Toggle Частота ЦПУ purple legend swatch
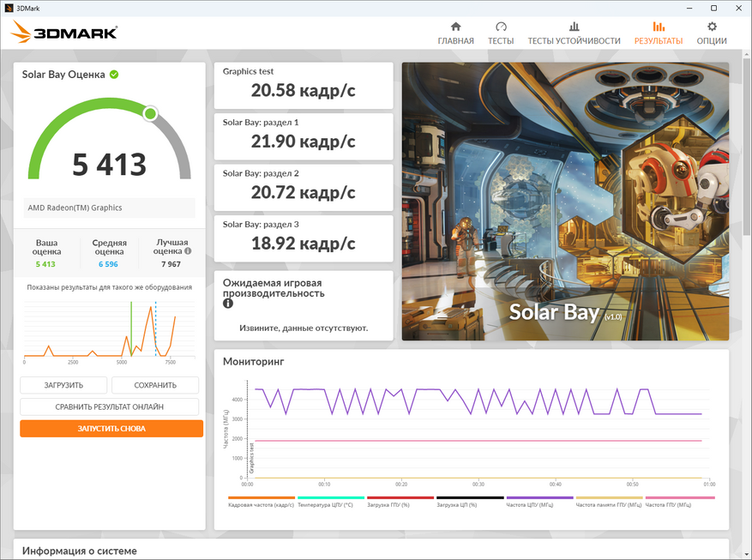The width and height of the screenshot is (752, 560). 539,497
